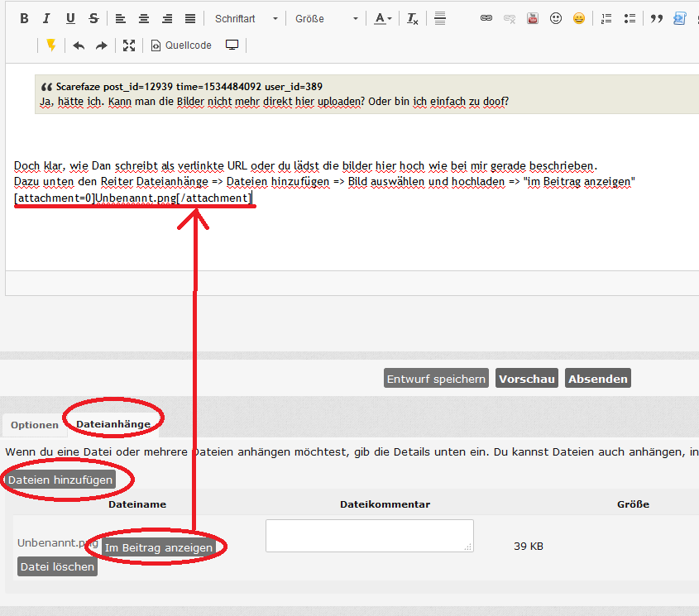Click the Dateikommentar text field
This screenshot has height=616, width=699.
click(369, 535)
